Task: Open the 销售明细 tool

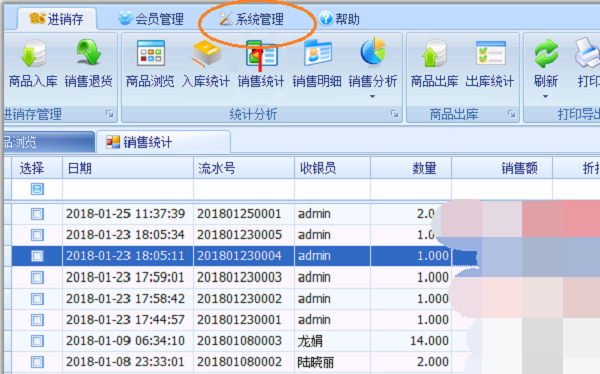Action: point(317,64)
